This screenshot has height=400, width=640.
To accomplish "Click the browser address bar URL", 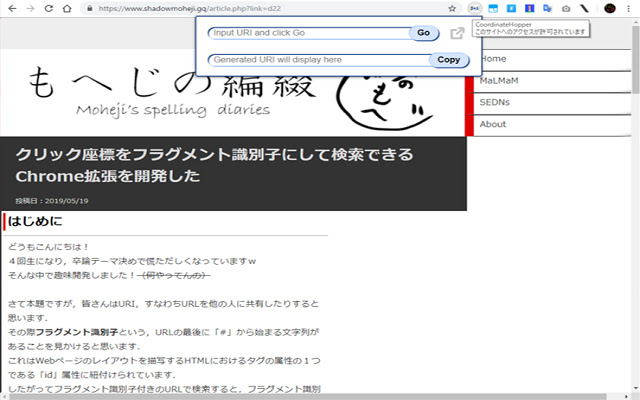I will (x=190, y=8).
